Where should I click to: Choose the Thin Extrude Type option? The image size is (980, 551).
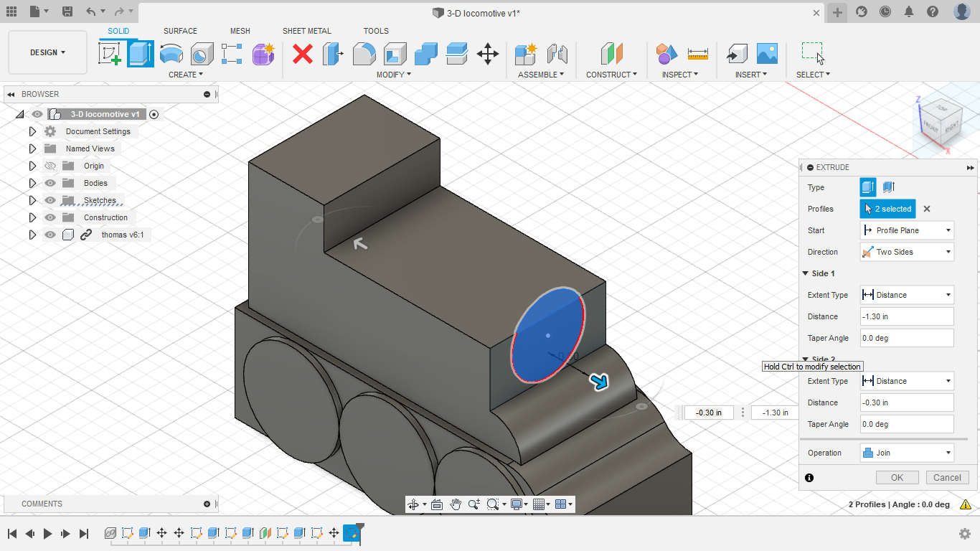point(888,187)
